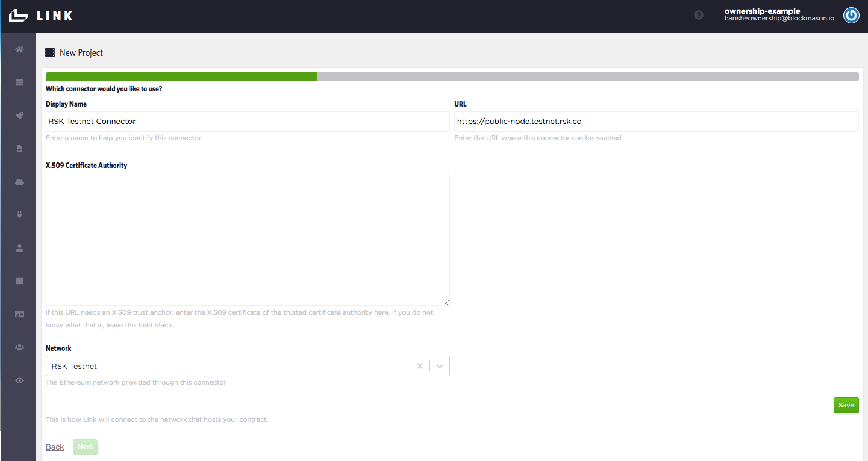The height and width of the screenshot is (461, 868).
Task: Click the power logout icon
Action: (x=851, y=16)
